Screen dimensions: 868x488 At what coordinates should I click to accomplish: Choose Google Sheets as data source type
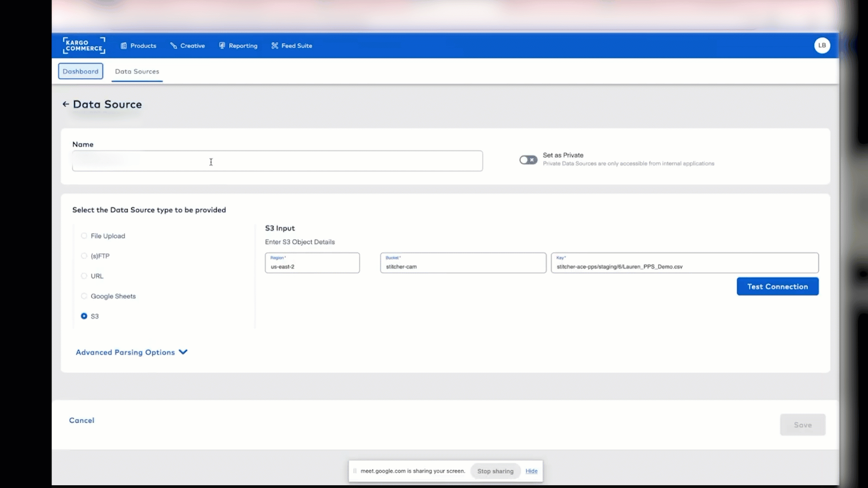pos(84,296)
